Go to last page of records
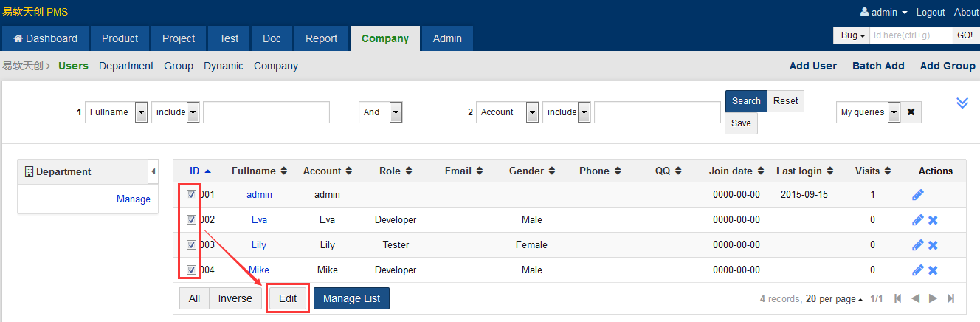 point(950,298)
